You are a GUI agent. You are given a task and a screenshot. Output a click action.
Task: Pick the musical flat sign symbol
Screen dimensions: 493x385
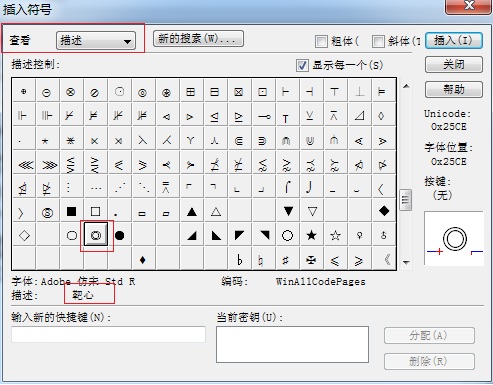[239, 259]
